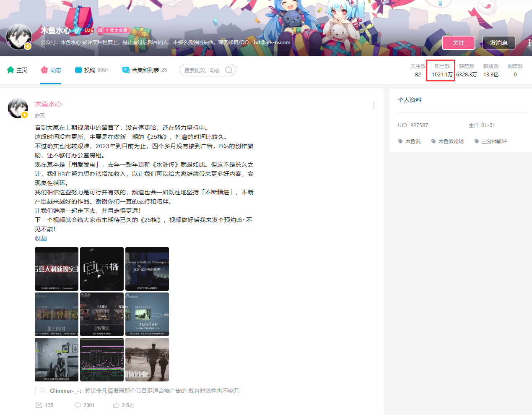
Task: Click the 昨天 post timestamp
Action: click(x=40, y=116)
